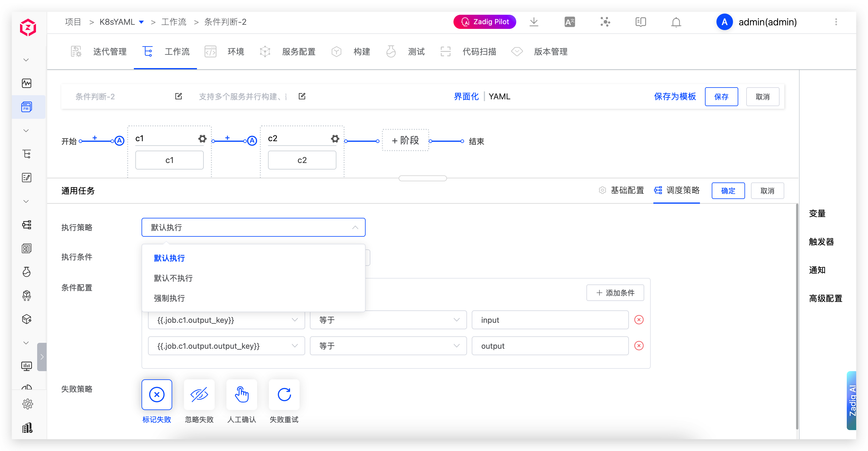Open {{.job.c1.output_key}} variable dropdown
This screenshot has height=451, width=868.
(226, 320)
